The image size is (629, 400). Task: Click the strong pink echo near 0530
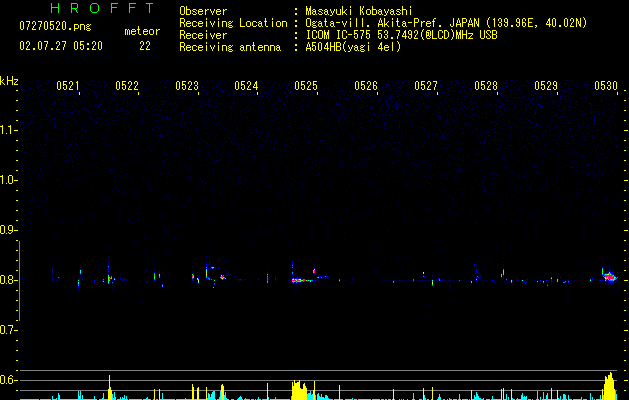pos(610,276)
